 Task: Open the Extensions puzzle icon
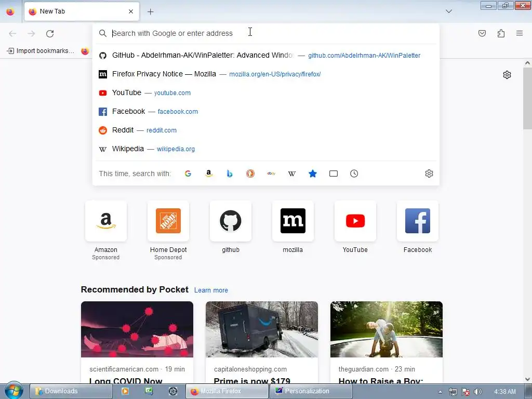point(501,33)
